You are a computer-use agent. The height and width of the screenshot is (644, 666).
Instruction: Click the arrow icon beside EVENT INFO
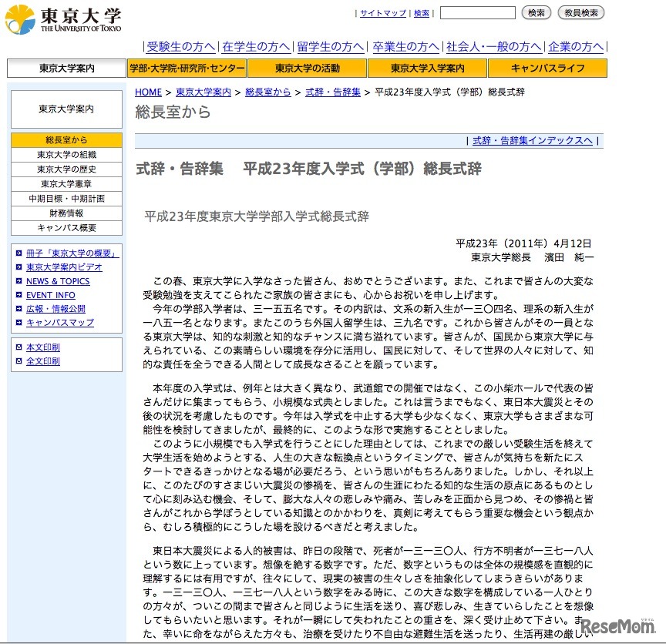[18, 295]
